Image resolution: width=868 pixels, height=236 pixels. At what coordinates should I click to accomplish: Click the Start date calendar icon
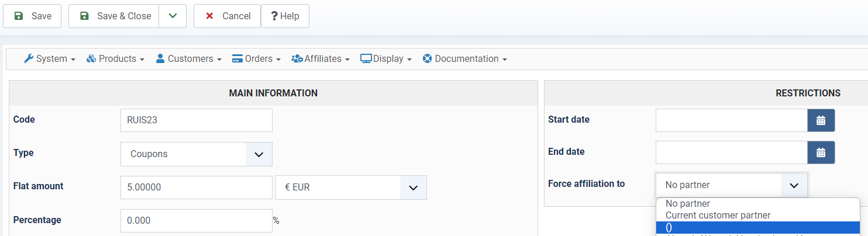point(821,120)
